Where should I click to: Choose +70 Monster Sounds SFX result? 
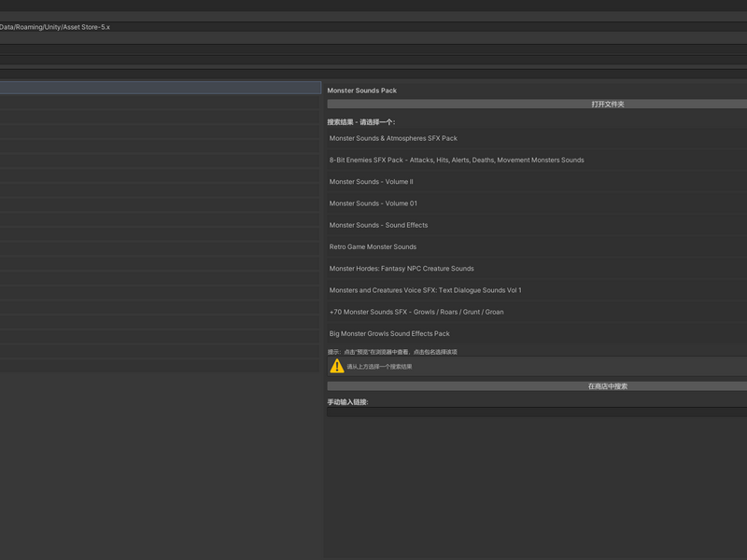[x=416, y=312]
